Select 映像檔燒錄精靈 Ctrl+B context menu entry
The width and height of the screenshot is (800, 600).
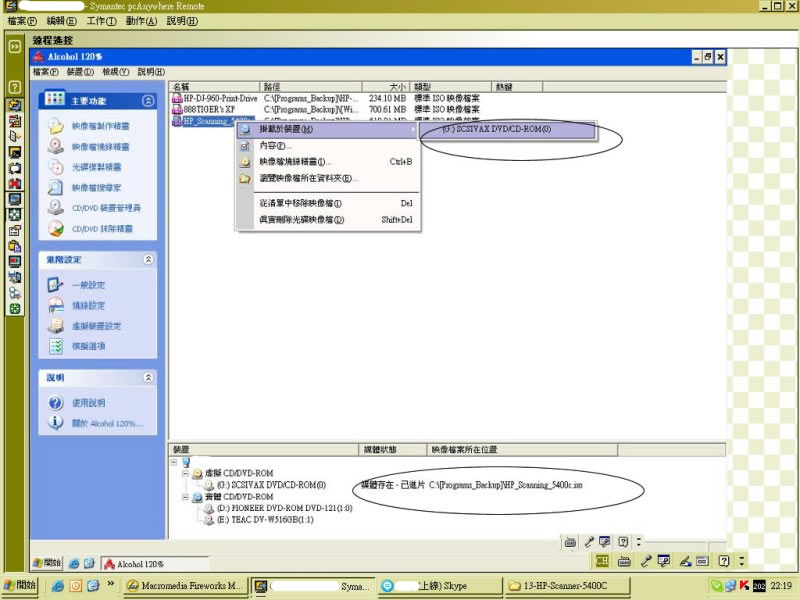click(328, 162)
